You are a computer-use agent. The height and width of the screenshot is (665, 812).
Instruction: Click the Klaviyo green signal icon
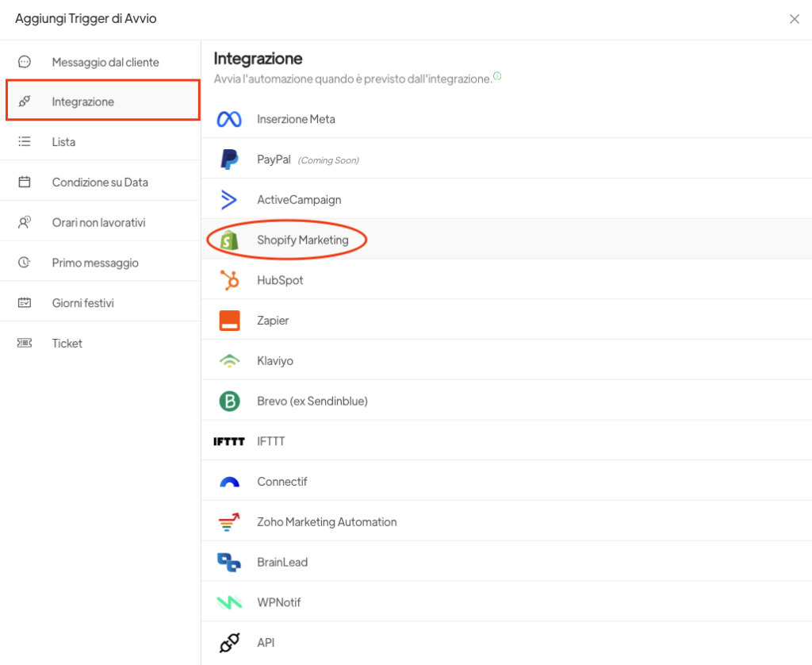[x=229, y=361]
